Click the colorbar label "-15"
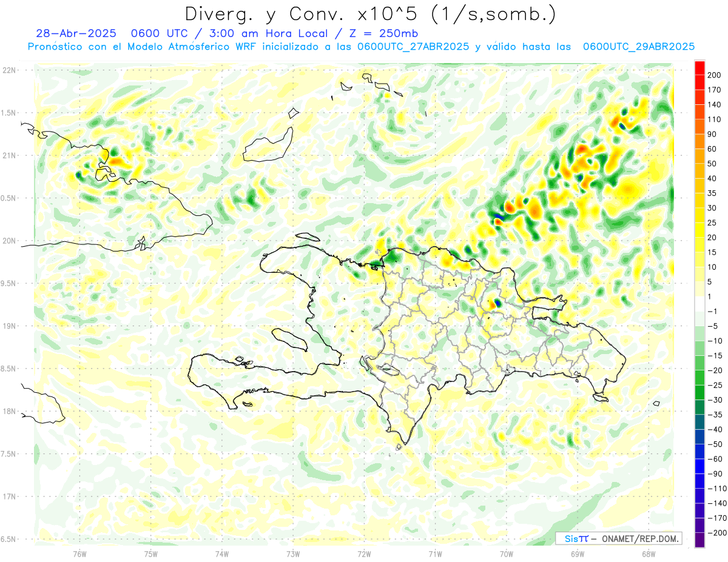The height and width of the screenshot is (562, 728). click(716, 356)
